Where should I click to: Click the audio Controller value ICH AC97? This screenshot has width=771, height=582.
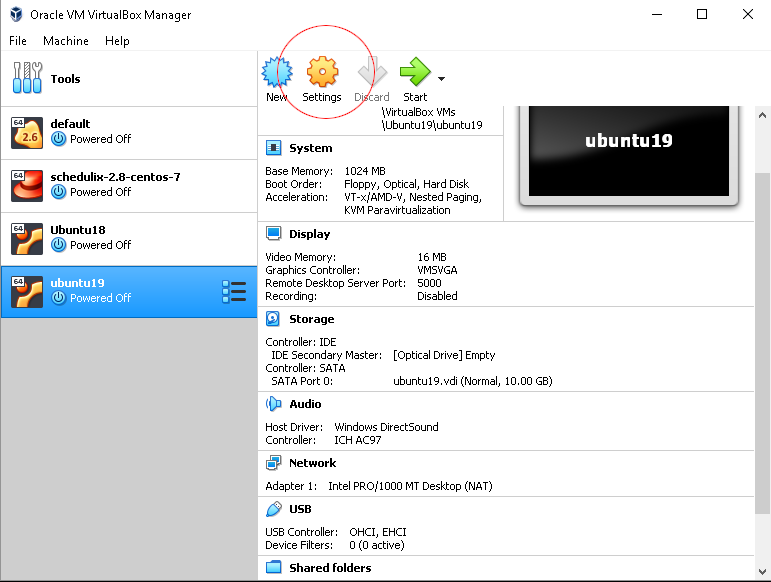(357, 440)
